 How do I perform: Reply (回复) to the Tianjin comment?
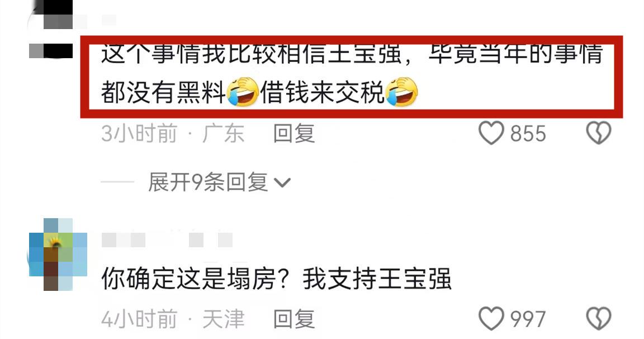(294, 319)
